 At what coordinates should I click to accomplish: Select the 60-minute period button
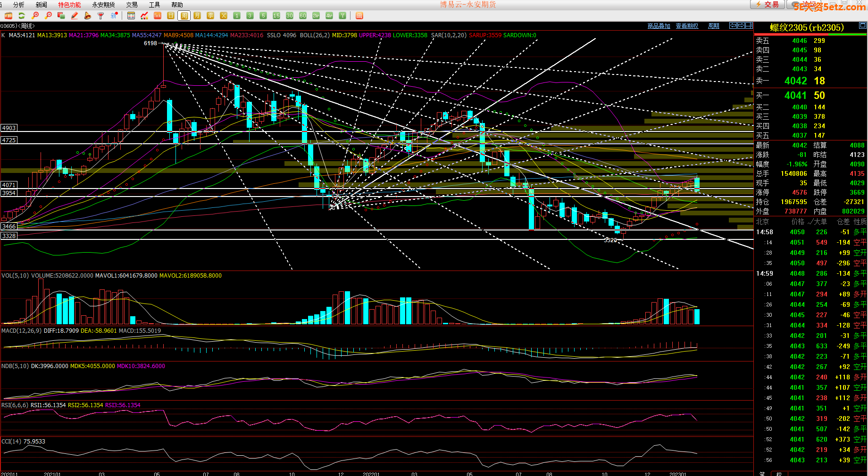point(303,16)
